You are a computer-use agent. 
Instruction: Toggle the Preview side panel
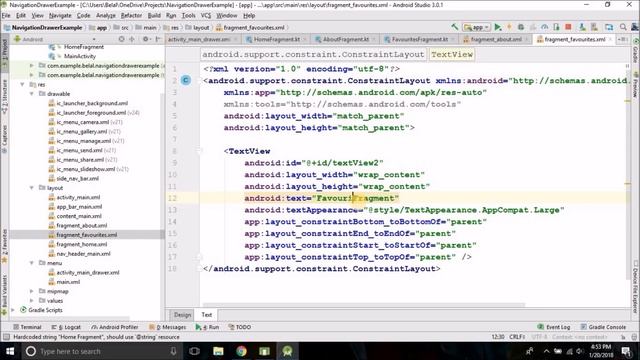[636, 85]
